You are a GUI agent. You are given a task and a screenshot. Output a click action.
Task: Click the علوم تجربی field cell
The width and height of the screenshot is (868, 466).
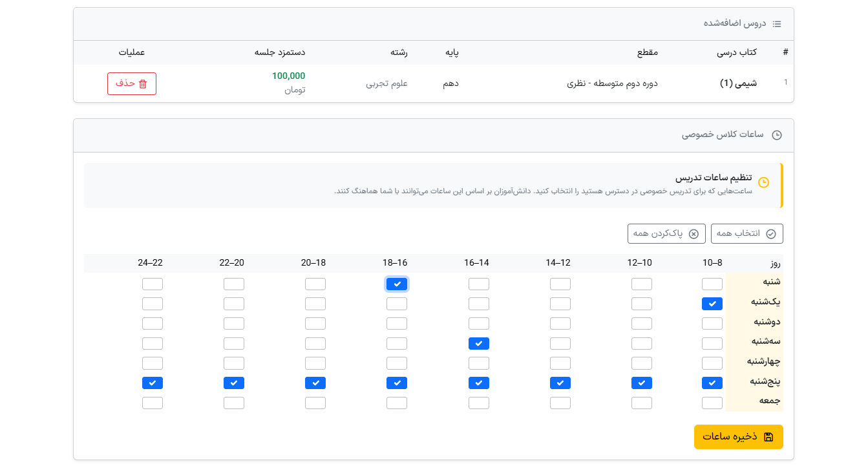387,83
